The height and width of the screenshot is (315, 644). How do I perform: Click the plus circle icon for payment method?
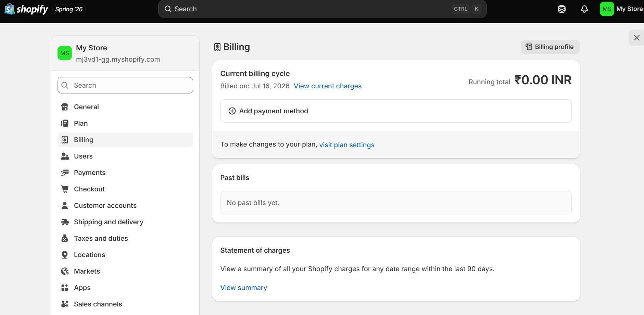[x=232, y=111]
